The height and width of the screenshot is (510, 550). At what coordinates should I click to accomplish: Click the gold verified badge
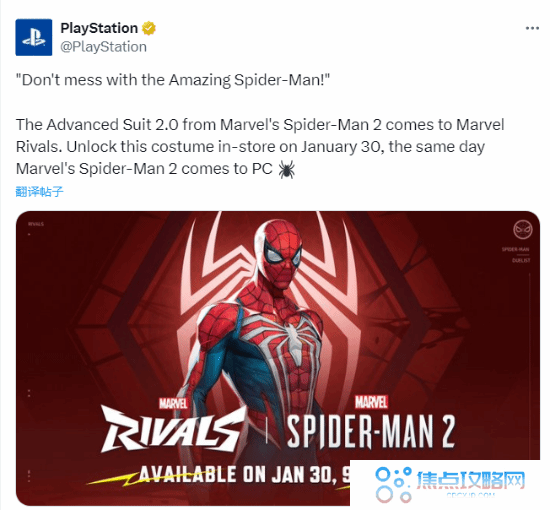[149, 28]
